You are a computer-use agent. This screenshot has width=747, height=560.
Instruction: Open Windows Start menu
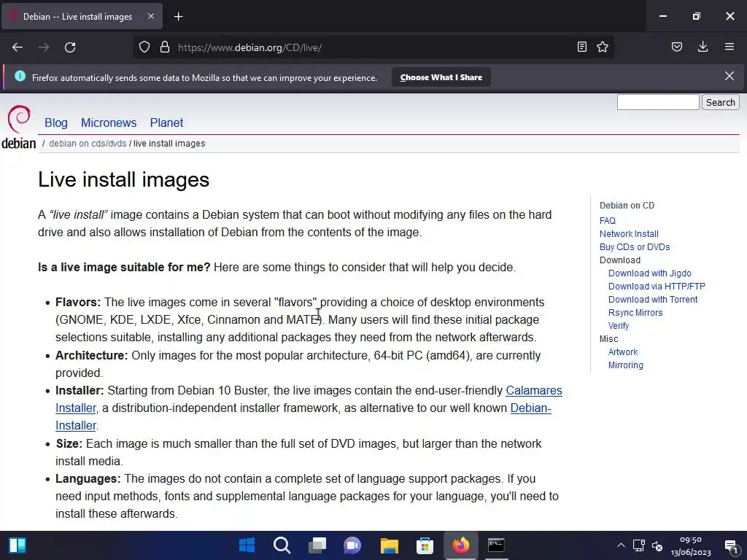(247, 545)
